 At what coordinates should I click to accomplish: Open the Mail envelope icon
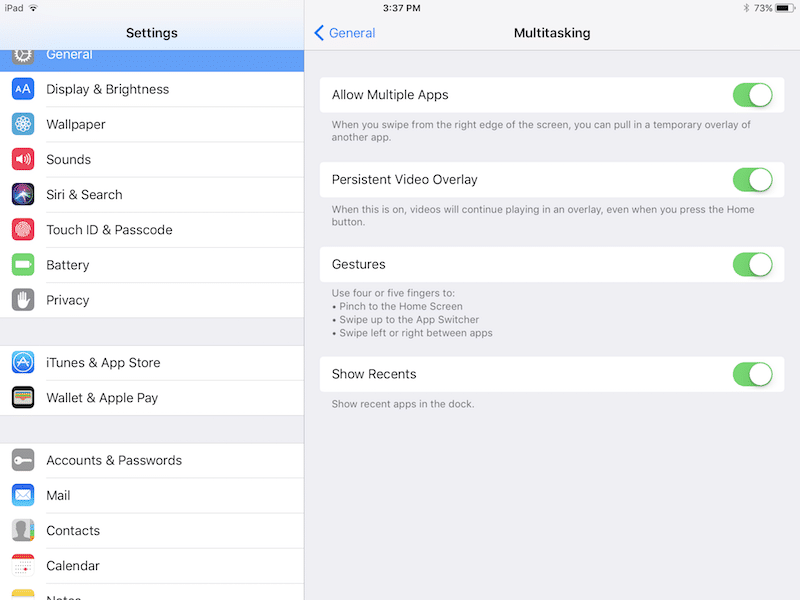click(x=23, y=495)
